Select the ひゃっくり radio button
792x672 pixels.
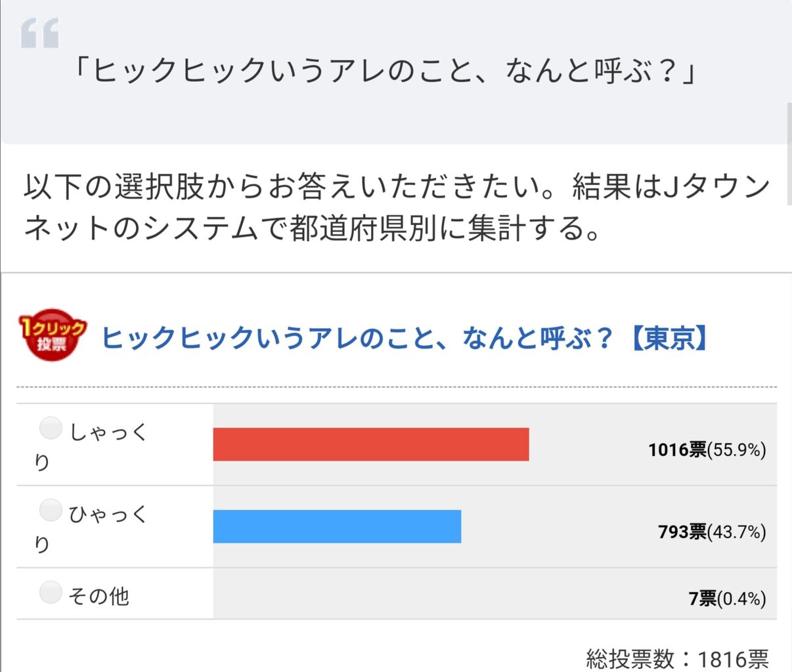[x=51, y=510]
